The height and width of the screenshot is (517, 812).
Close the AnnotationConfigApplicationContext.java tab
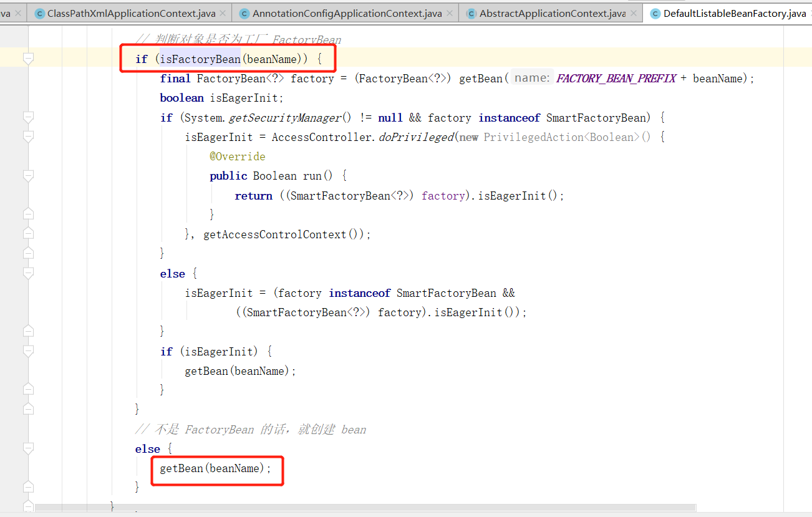point(450,13)
